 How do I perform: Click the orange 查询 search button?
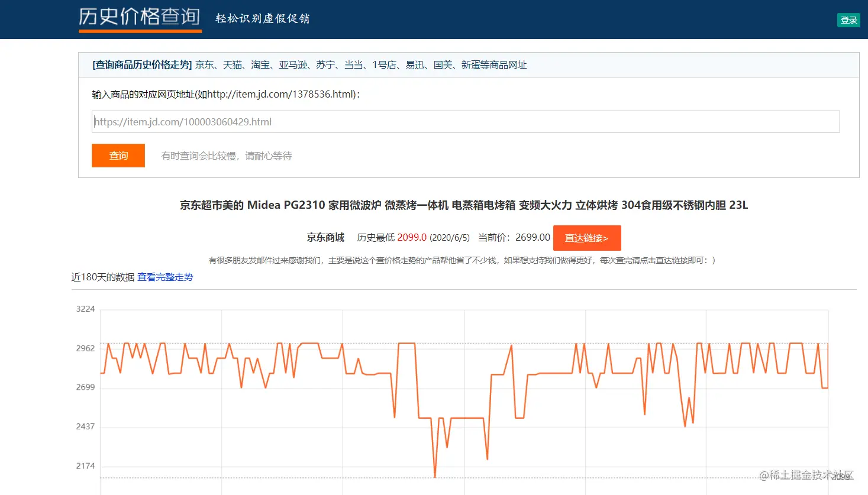pos(118,156)
